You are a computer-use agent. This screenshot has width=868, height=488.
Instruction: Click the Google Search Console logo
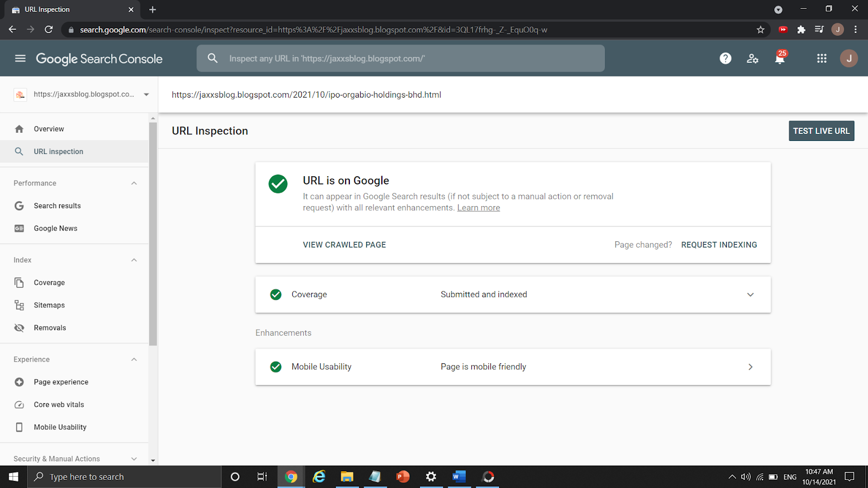[x=99, y=59]
